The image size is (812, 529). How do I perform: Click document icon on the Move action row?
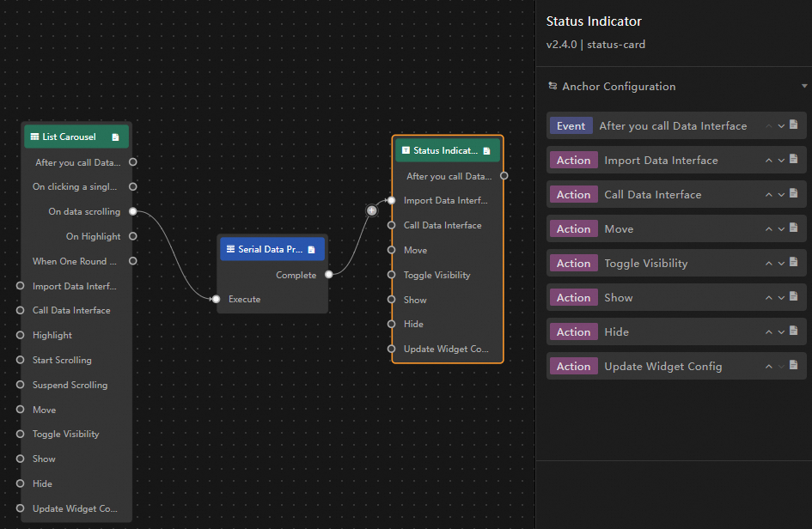[x=793, y=228]
